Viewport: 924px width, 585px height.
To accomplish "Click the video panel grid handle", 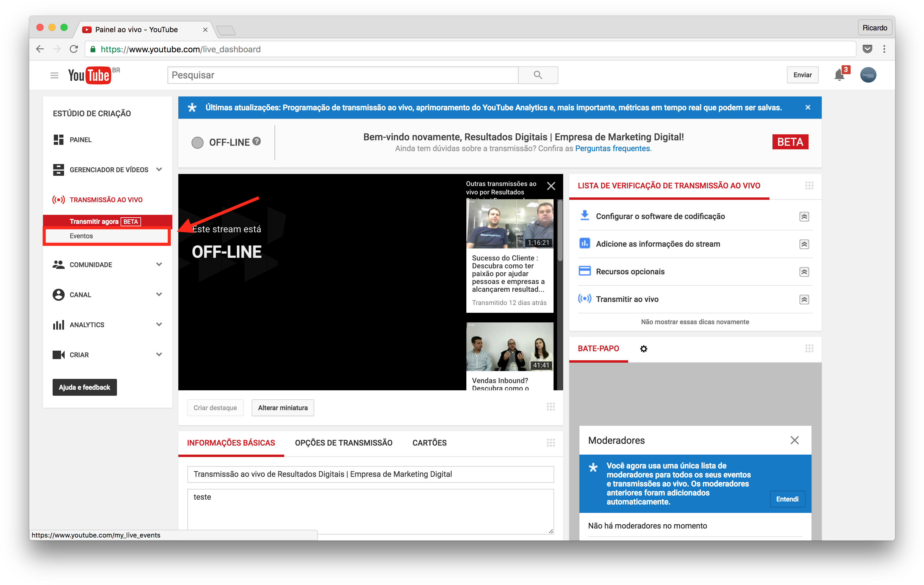I will [551, 407].
